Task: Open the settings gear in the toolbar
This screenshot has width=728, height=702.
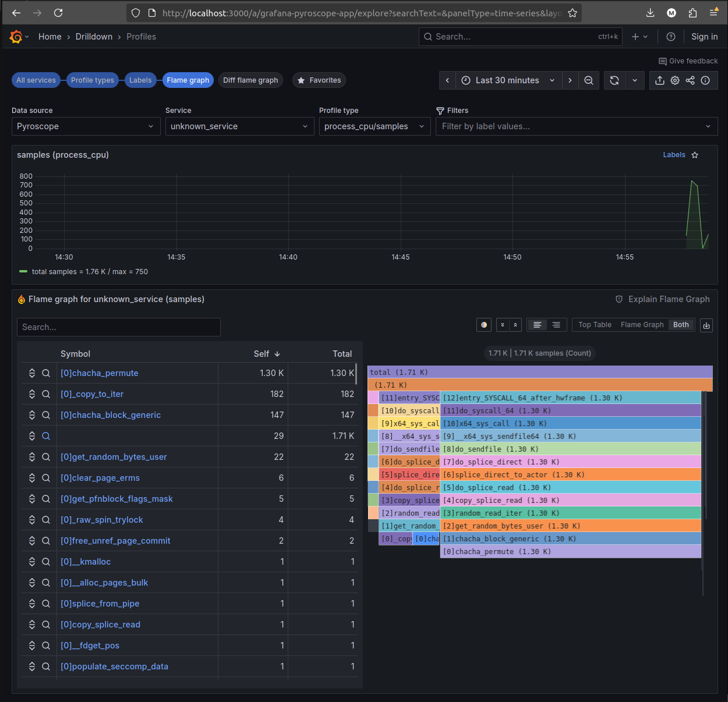Action: tap(675, 80)
